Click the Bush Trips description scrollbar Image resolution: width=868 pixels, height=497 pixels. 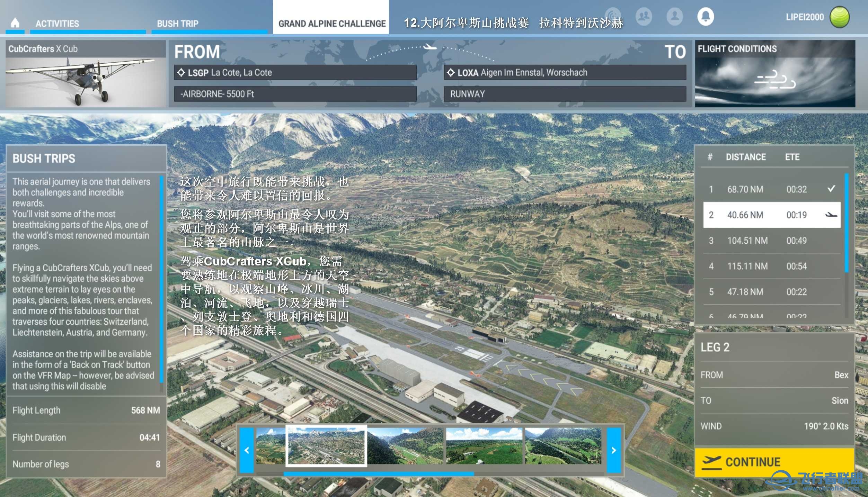coord(161,280)
